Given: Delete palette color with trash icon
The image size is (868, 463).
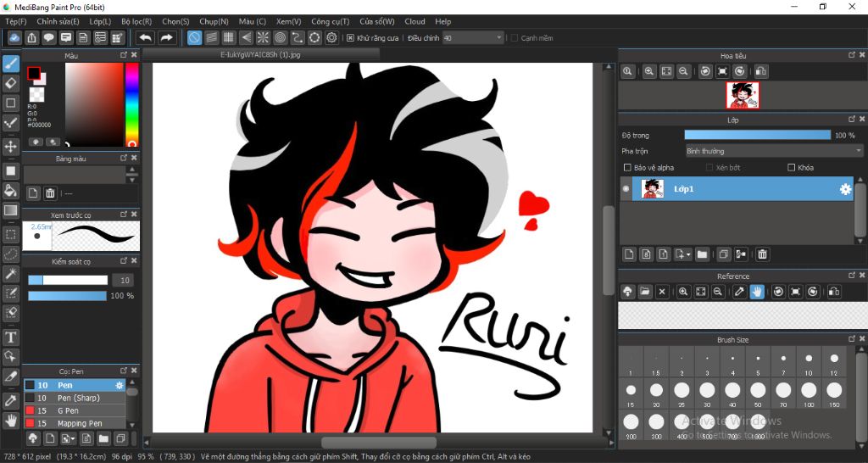Looking at the screenshot, I should (x=50, y=193).
